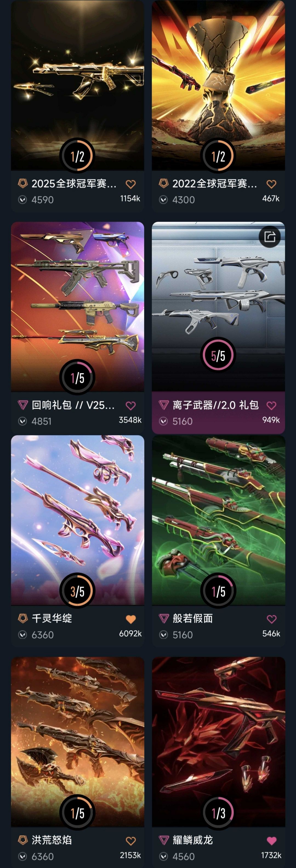Favorite the 2022全球冠军赛 bundle heart
The height and width of the screenshot is (868, 296).
[x=271, y=184]
